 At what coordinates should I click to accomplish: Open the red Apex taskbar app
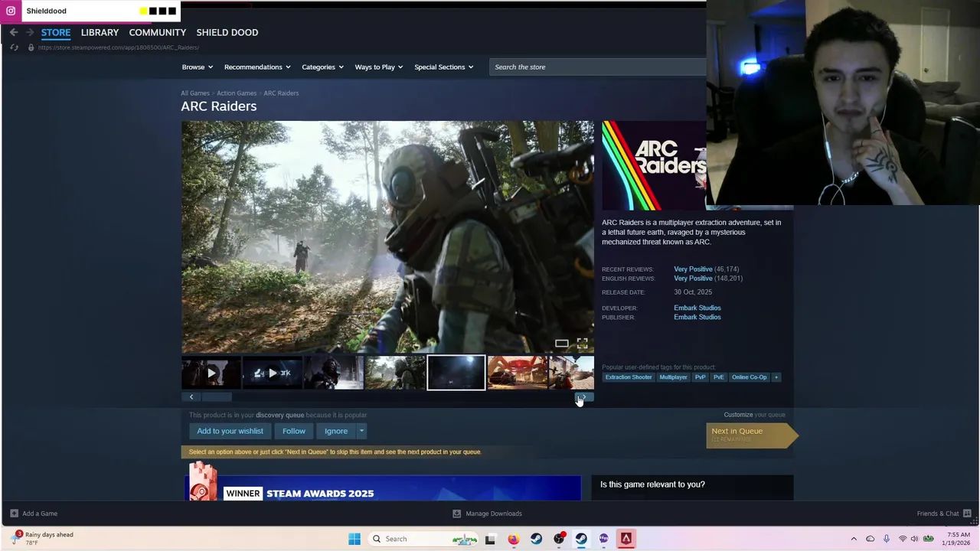(626, 539)
